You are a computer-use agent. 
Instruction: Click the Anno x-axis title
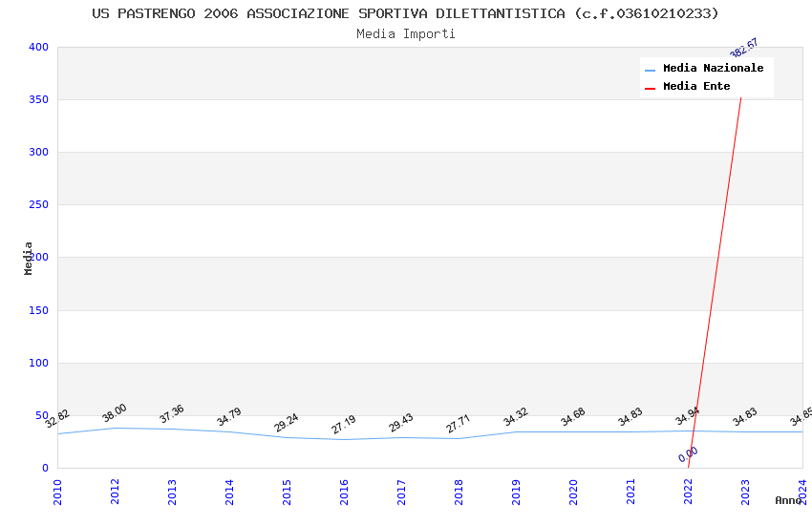[788, 500]
